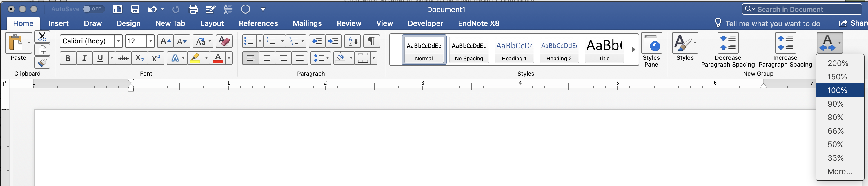Increase the paragraph indent
This screenshot has width=868, height=186.
[333, 41]
